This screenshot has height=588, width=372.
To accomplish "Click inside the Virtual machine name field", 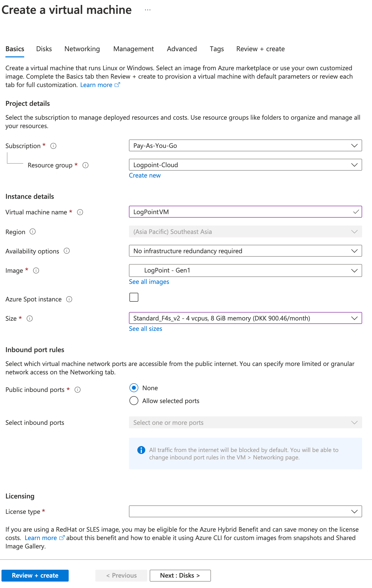I will pos(222,212).
